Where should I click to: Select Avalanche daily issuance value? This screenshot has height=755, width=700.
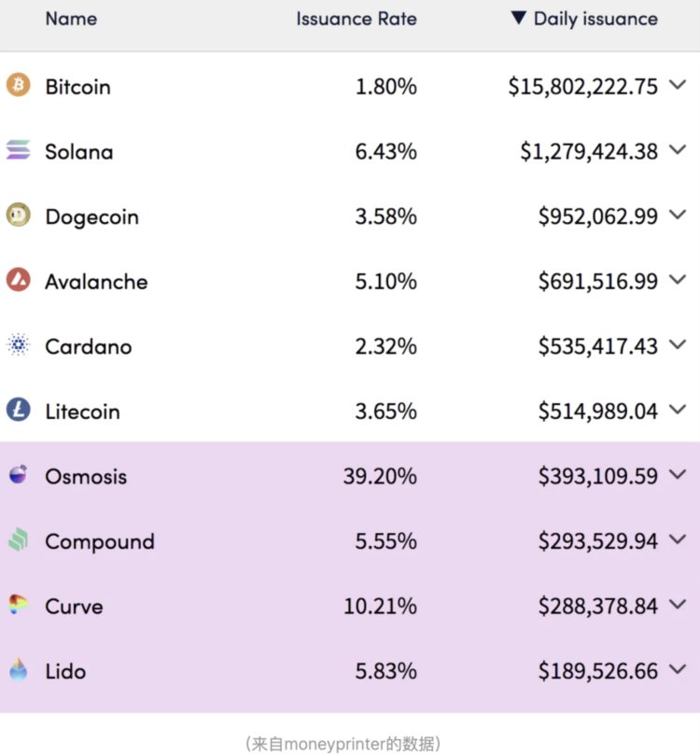(597, 281)
